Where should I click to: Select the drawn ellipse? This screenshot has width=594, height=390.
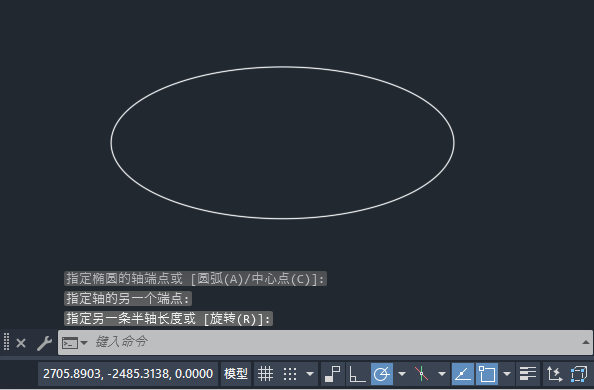[283, 67]
